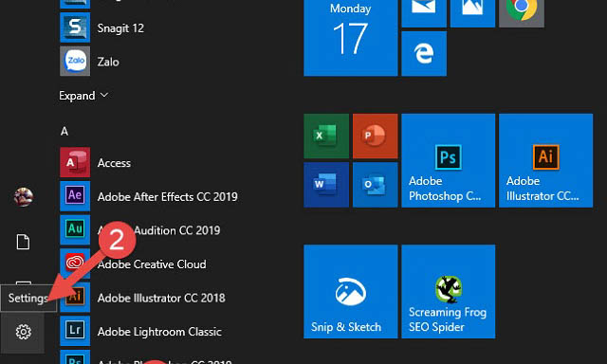
Task: Open the Adobe Audition icon
Action: pos(75,229)
